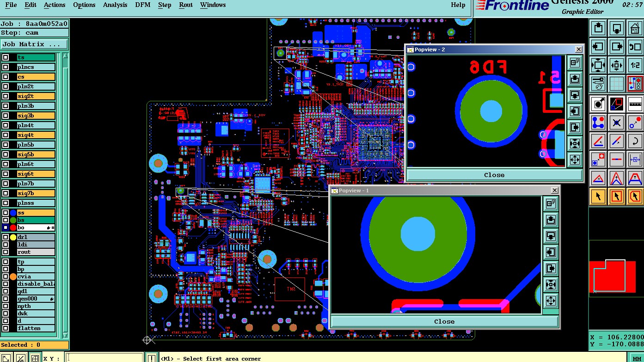Toggle the plncs layer checkbox
The height and width of the screenshot is (362, 644).
(6, 67)
